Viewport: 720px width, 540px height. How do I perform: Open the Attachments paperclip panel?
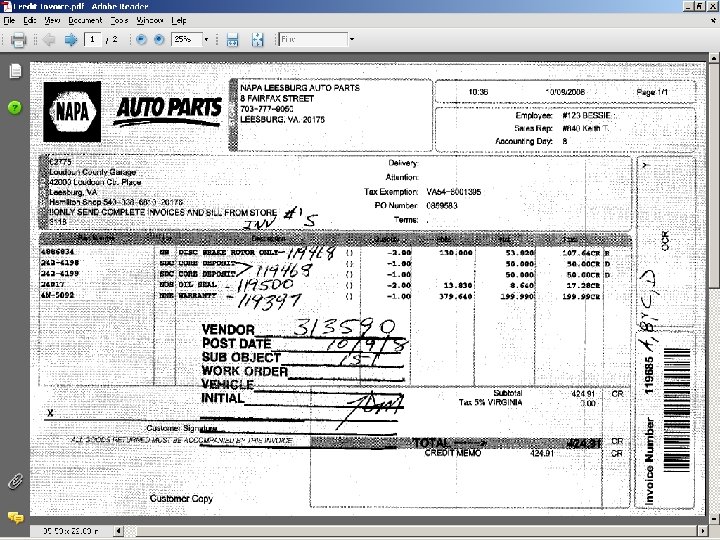coord(15,481)
